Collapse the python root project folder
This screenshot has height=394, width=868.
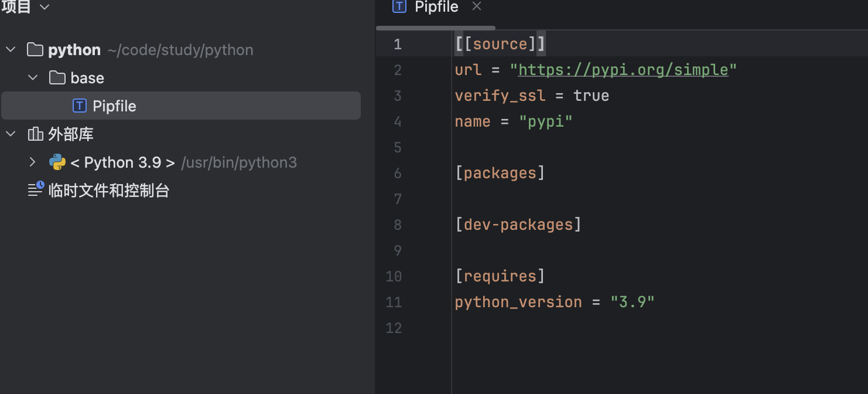pyautogui.click(x=11, y=50)
